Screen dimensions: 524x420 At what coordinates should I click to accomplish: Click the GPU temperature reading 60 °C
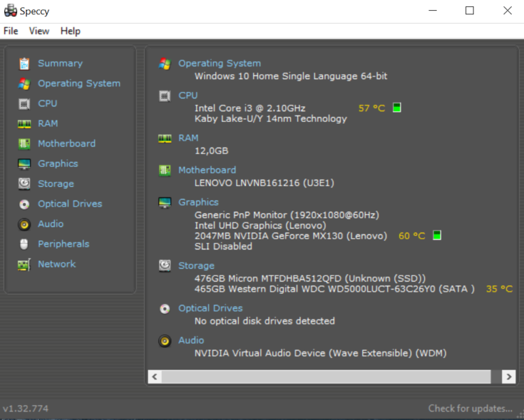tap(411, 236)
